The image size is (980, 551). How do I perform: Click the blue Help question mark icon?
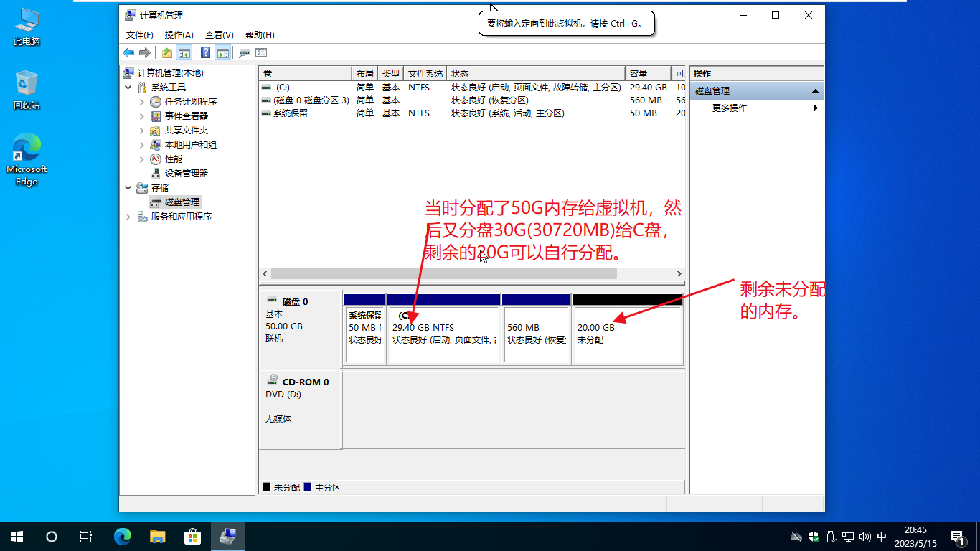pyautogui.click(x=206, y=52)
